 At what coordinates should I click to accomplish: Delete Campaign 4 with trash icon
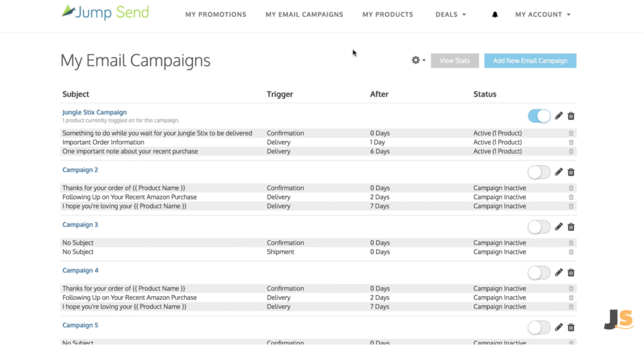571,272
